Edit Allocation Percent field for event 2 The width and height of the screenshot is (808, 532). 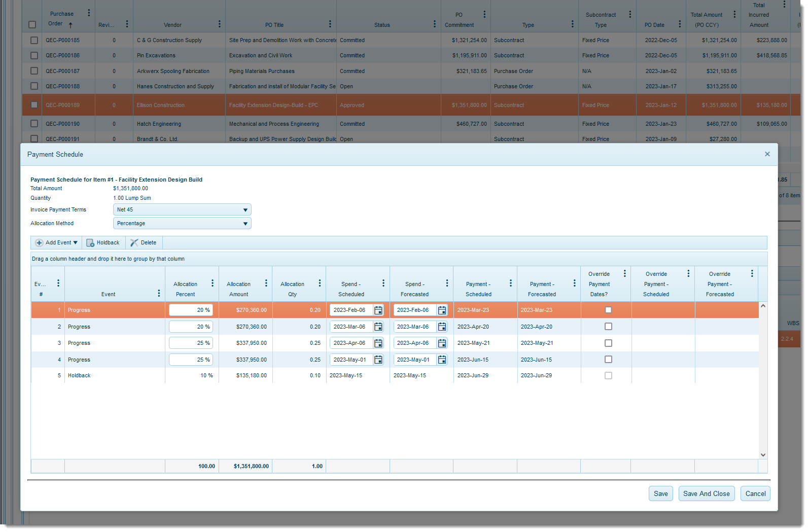pyautogui.click(x=191, y=327)
